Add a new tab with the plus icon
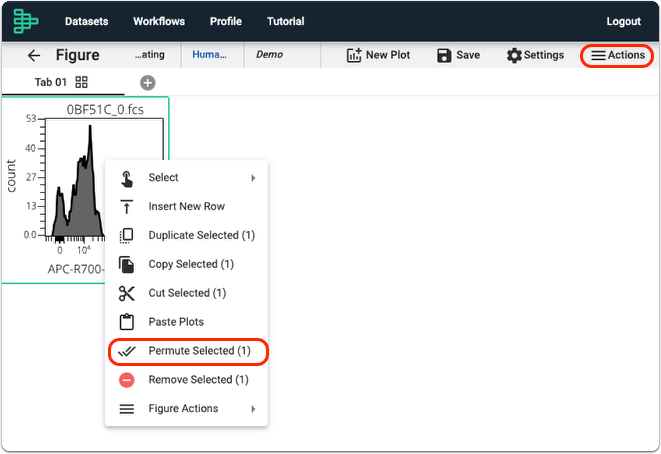Image resolution: width=661 pixels, height=454 pixels. tap(148, 83)
